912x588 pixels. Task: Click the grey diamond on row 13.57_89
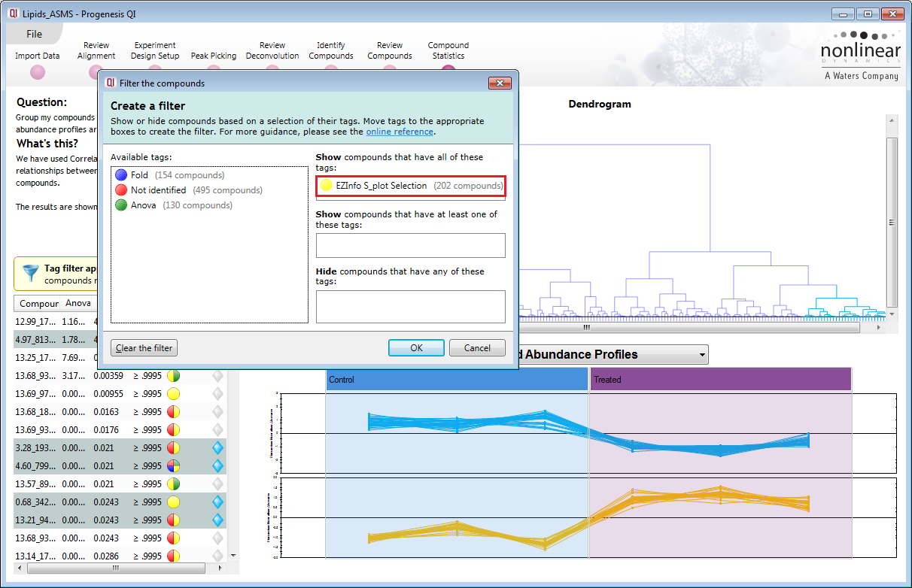217,483
